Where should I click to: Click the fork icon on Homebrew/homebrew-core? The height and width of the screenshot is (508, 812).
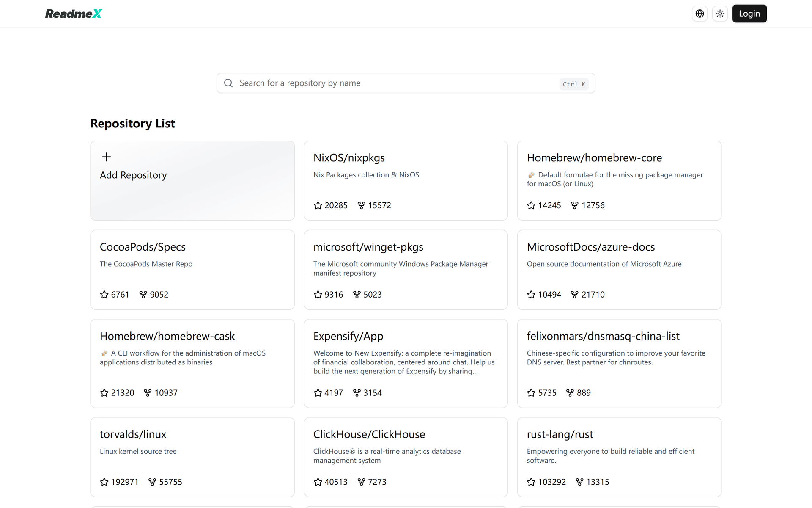click(574, 205)
